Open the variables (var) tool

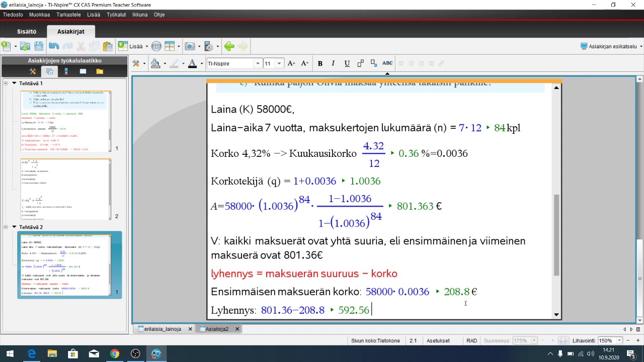coord(156,46)
